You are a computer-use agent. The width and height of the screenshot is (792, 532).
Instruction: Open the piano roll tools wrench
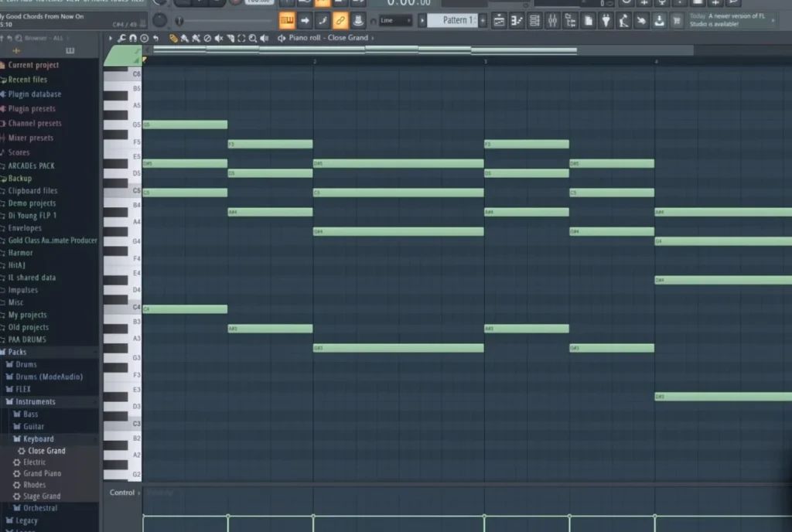point(121,38)
